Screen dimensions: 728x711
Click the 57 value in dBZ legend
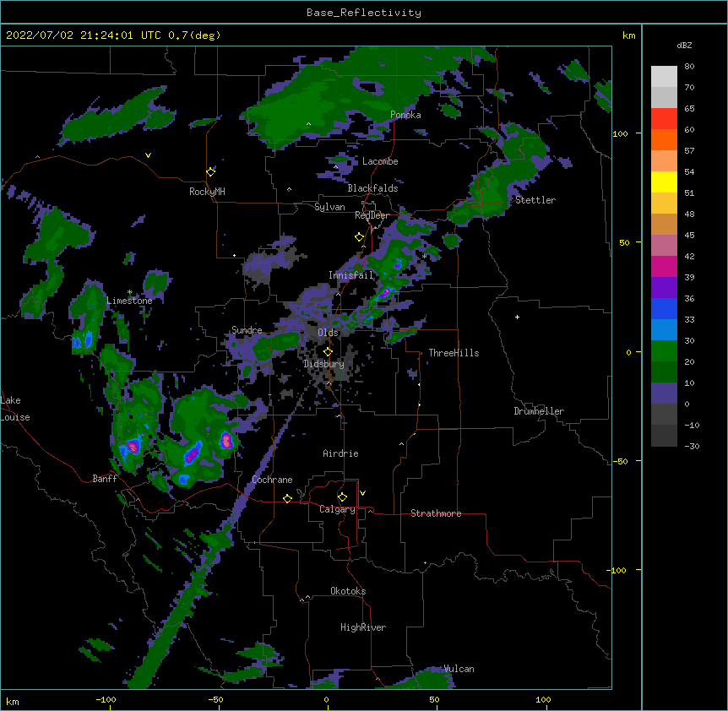(x=689, y=151)
